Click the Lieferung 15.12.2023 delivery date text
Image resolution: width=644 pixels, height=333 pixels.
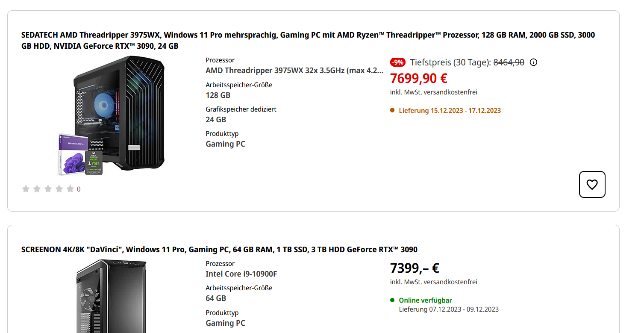450,110
